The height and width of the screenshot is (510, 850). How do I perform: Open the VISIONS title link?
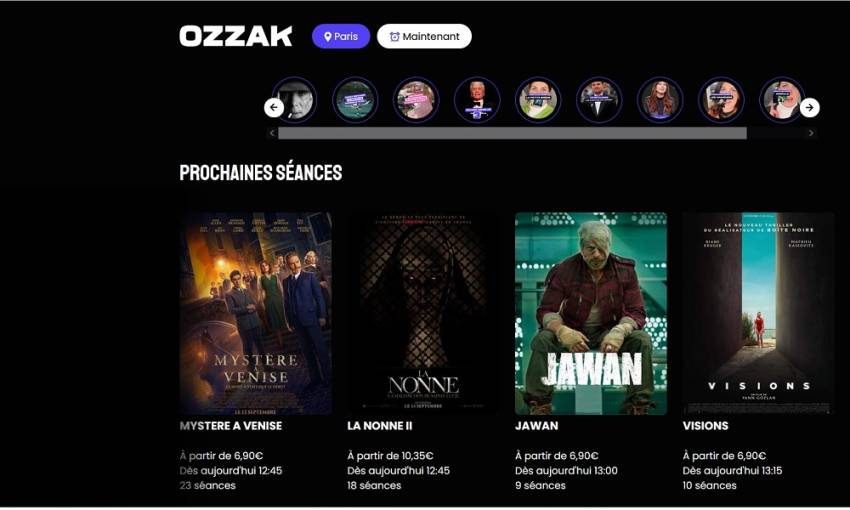pos(705,426)
